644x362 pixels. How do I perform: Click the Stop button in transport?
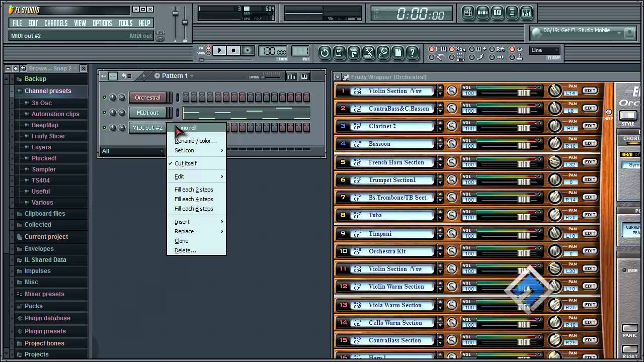[233, 50]
